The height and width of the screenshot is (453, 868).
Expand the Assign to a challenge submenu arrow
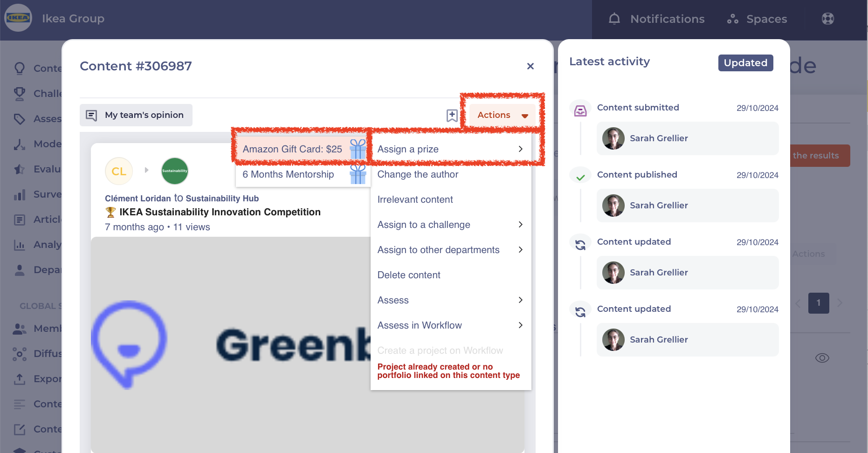pos(521,225)
